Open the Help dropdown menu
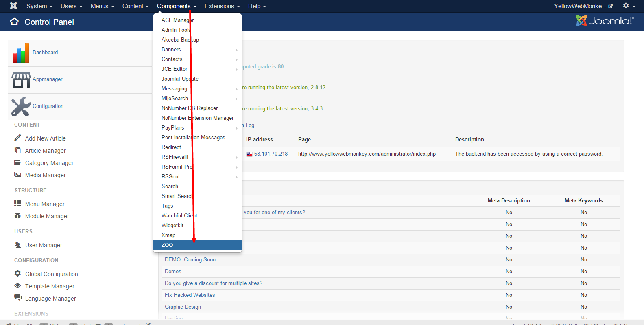The image size is (644, 325). [257, 6]
